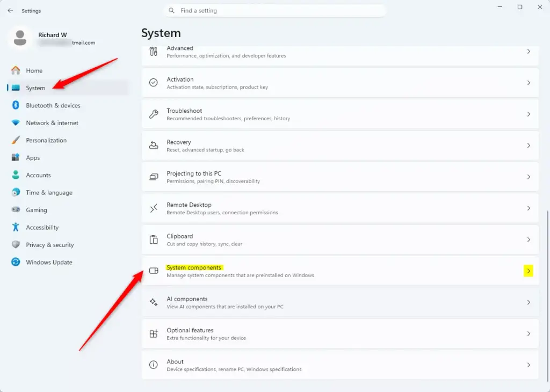Click the Recovery drive icon
This screenshot has width=550, height=392.
[154, 145]
